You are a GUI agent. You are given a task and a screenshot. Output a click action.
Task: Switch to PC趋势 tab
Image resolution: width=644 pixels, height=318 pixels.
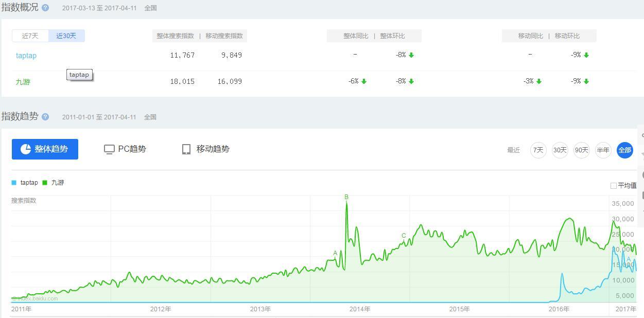pos(125,149)
